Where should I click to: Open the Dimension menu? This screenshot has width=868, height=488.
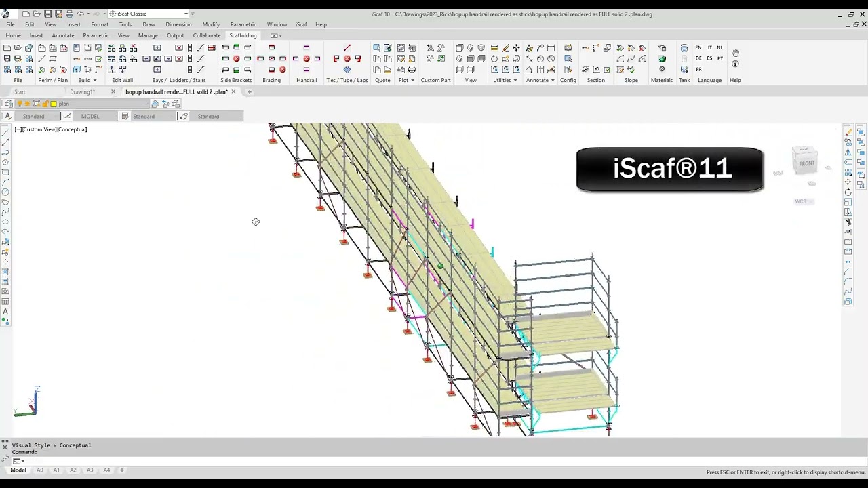tap(178, 24)
